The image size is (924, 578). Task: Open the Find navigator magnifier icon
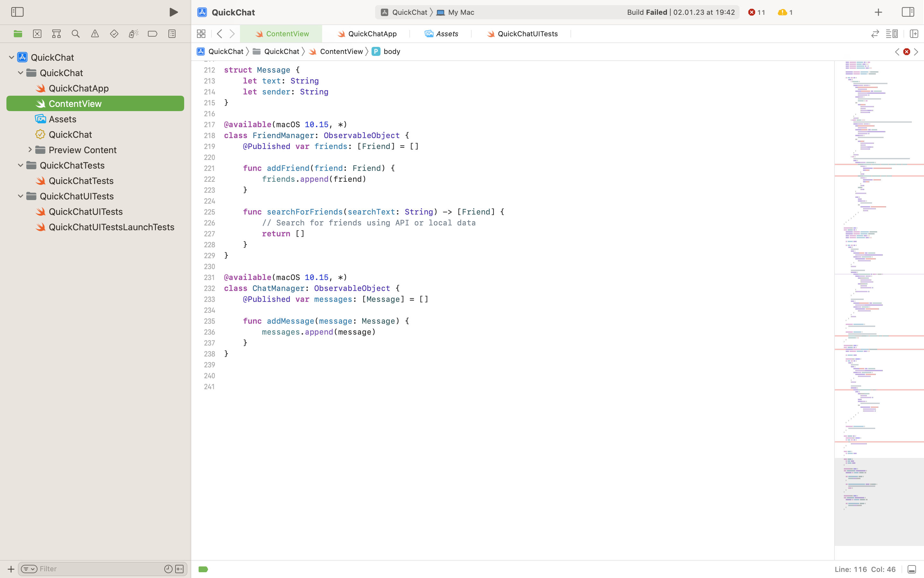coord(76,34)
